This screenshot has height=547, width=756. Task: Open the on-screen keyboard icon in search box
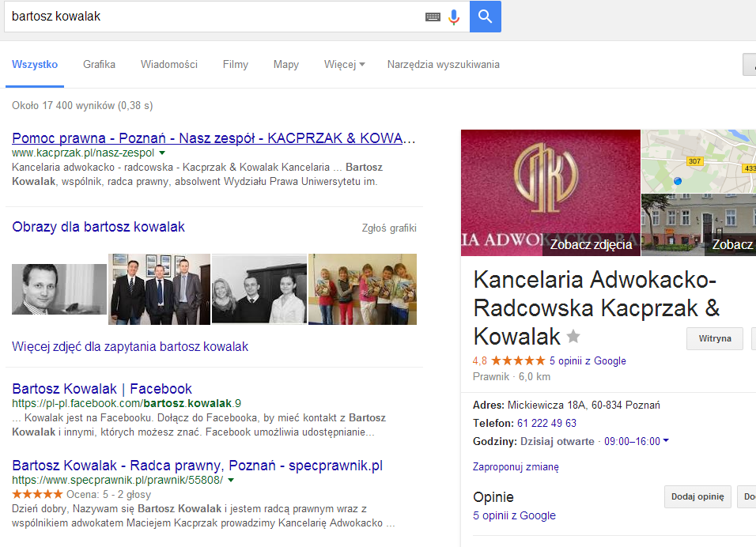point(433,17)
